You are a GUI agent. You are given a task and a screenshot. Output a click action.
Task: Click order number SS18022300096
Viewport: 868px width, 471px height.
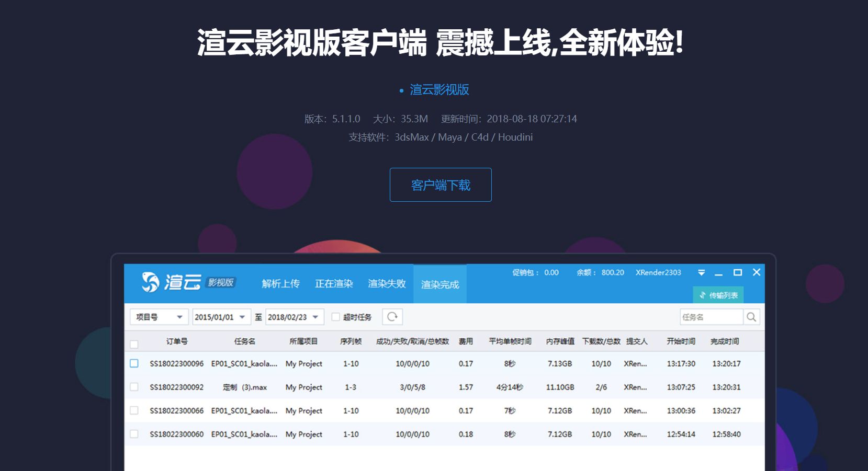[177, 363]
